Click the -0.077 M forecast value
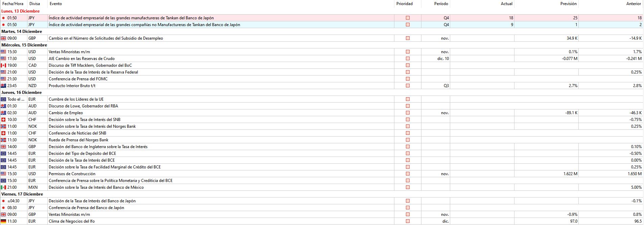The height and width of the screenshot is (225, 644). [x=570, y=59]
